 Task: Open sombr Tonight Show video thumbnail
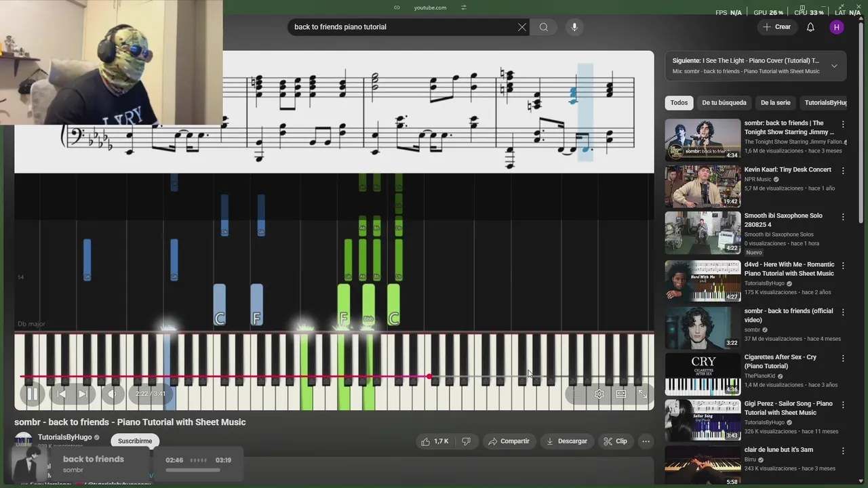(703, 140)
